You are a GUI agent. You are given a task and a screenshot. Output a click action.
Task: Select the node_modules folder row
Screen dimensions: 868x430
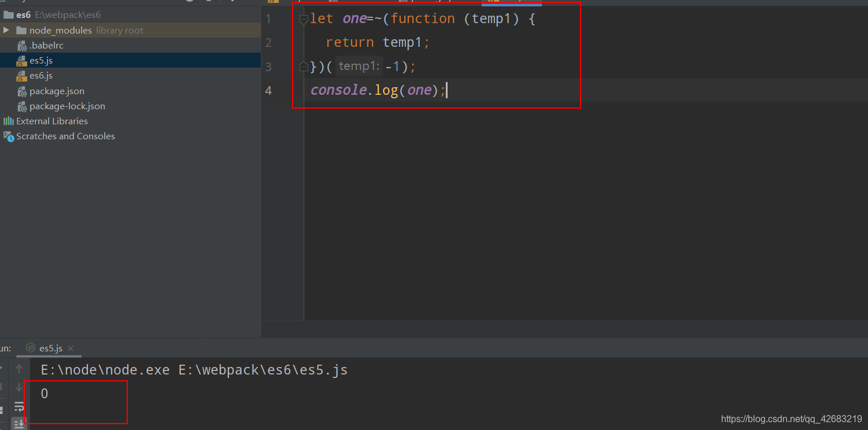[131, 30]
